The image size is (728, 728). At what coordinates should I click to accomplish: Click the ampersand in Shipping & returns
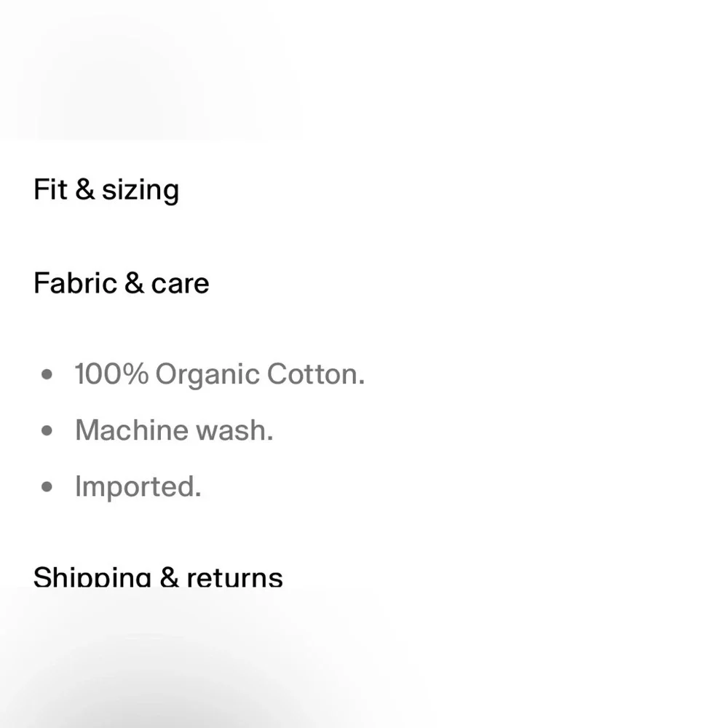169,577
